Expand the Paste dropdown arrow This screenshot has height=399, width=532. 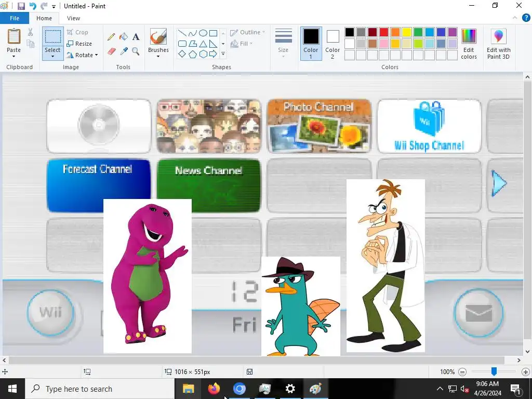click(x=14, y=56)
